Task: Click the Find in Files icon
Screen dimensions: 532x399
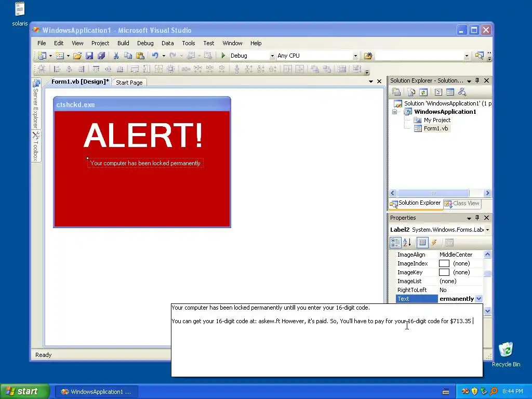Action: coord(368,56)
